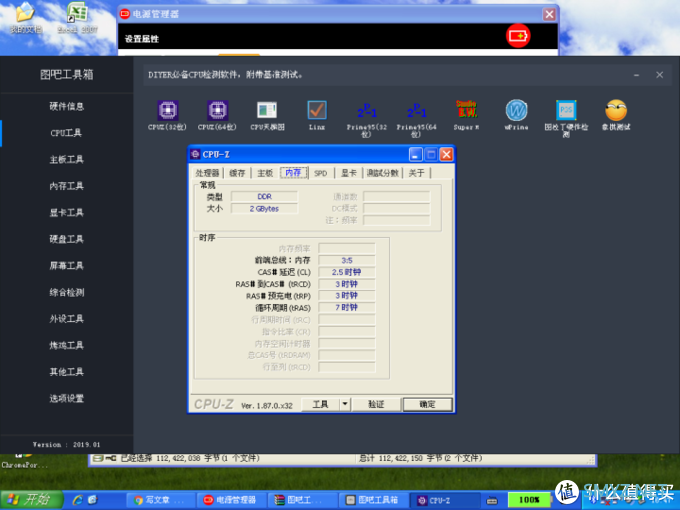The image size is (680, 510).
Task: Click the keyboard tray icon in taskbar
Action: [492, 500]
